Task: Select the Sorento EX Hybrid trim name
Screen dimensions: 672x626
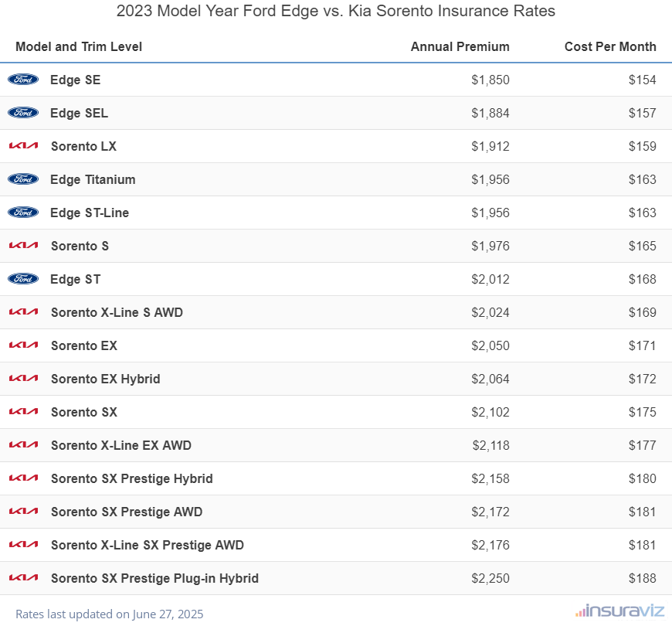Action: click(105, 379)
